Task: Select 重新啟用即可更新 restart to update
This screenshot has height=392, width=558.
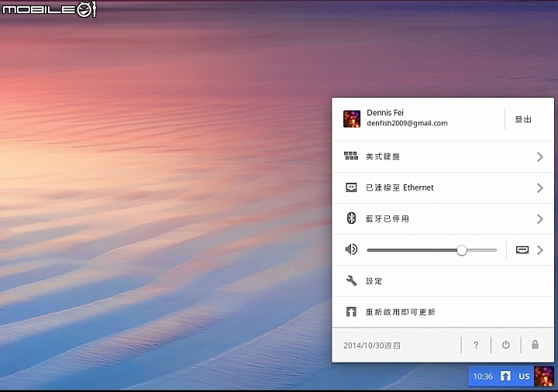Action: 443,312
